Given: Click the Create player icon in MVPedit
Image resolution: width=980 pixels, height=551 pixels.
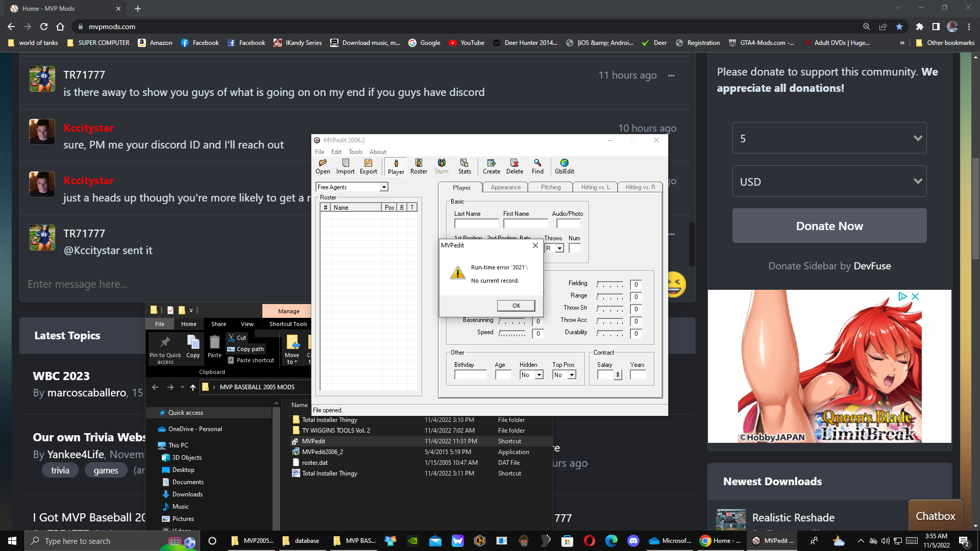Looking at the screenshot, I should click(492, 166).
